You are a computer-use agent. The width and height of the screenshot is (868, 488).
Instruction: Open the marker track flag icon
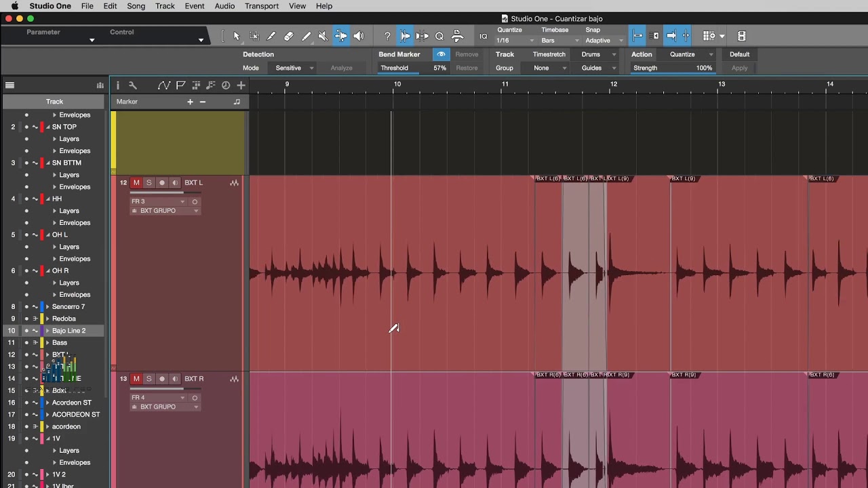click(180, 85)
